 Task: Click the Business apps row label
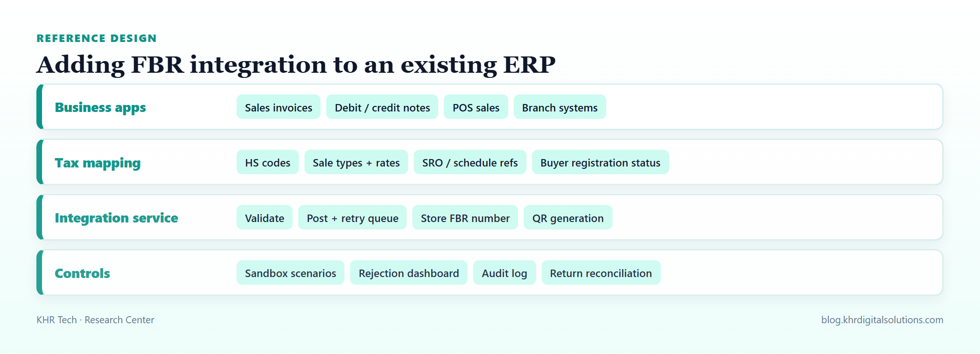click(100, 107)
